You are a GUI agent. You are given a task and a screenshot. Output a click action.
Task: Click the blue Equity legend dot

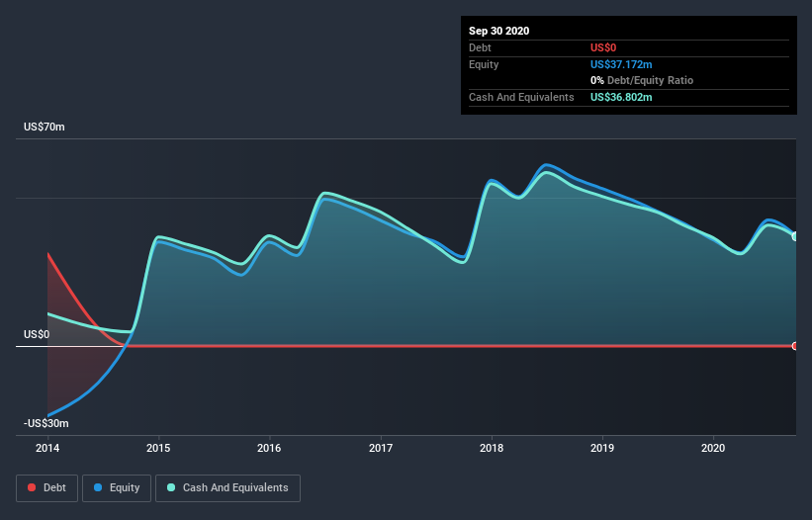(x=98, y=487)
